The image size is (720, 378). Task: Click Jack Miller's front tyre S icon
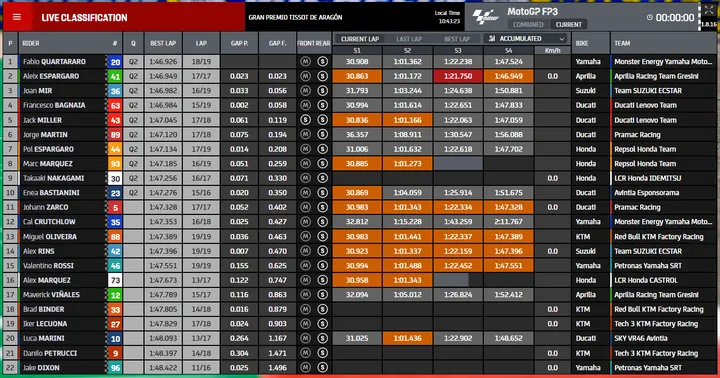point(305,120)
